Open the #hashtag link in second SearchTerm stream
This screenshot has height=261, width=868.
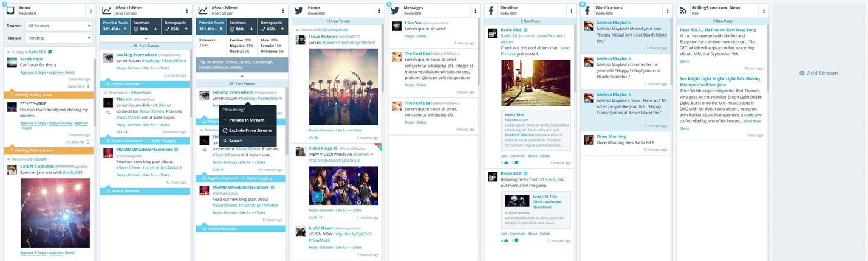tap(247, 98)
